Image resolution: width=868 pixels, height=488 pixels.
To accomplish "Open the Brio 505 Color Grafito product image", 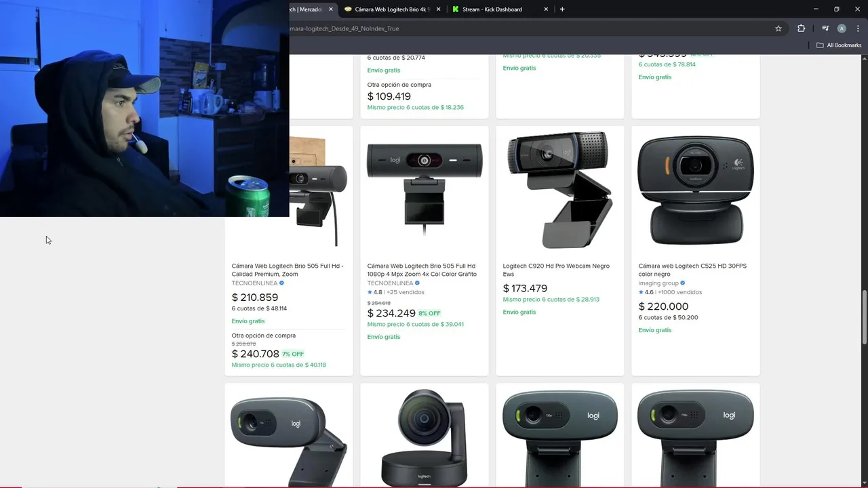I will (x=425, y=190).
